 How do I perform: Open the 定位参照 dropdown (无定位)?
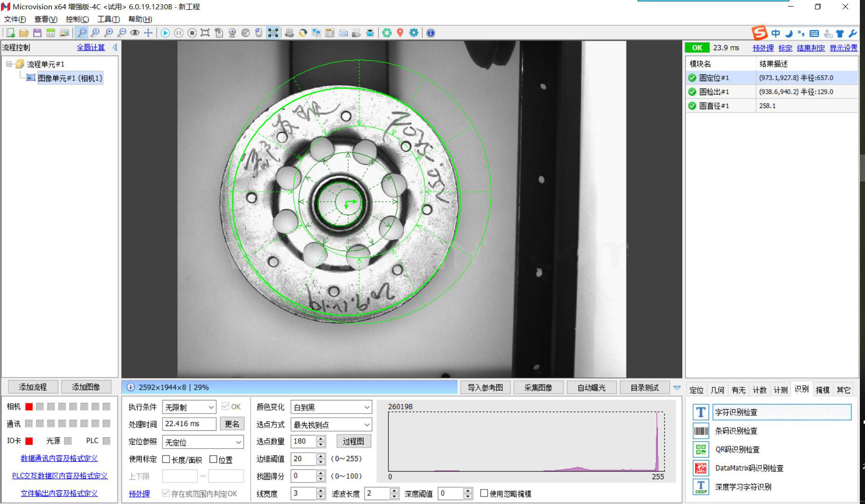tap(203, 442)
